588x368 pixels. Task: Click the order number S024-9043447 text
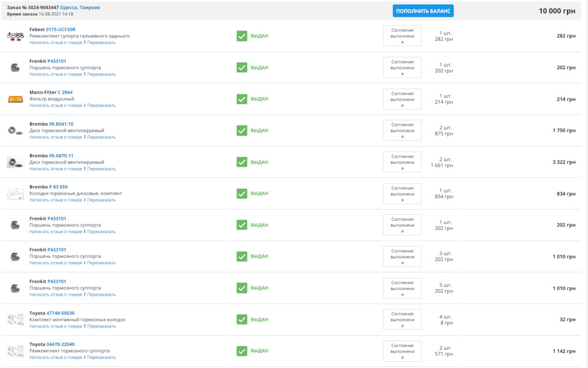point(43,7)
